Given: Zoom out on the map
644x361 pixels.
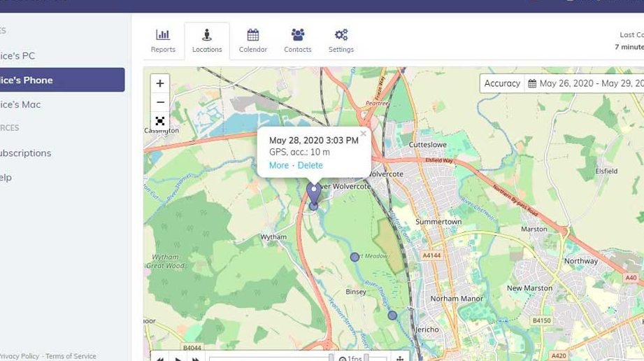Looking at the screenshot, I should pyautogui.click(x=160, y=102).
